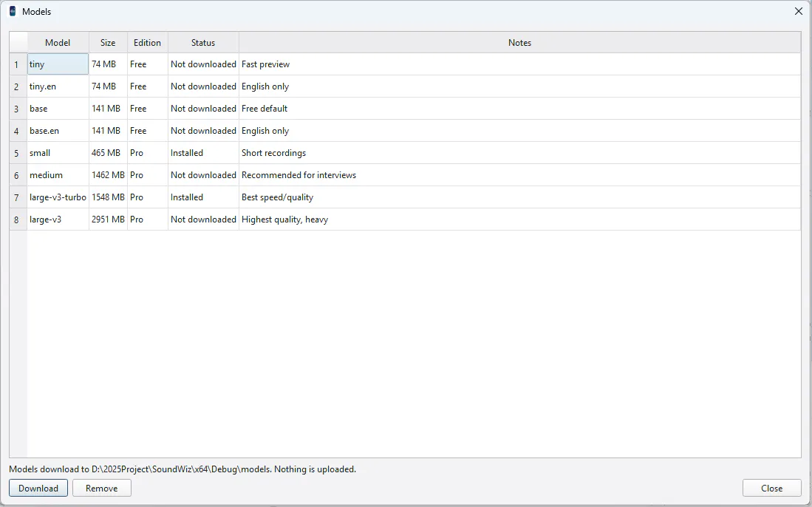This screenshot has width=812, height=507.
Task: Click the '2951 MB' size cell
Action: [x=108, y=220]
